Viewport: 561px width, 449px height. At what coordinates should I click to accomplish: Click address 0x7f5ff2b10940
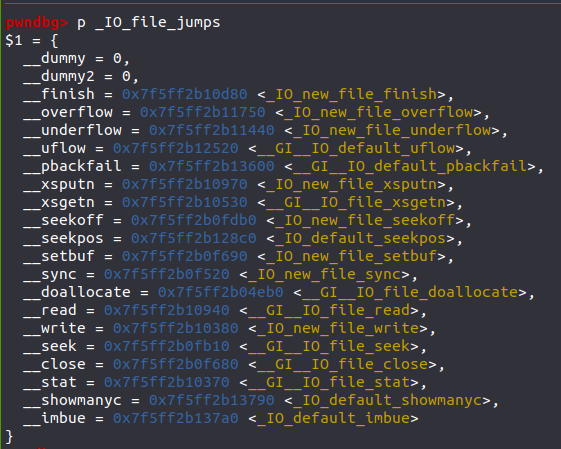[x=167, y=310]
